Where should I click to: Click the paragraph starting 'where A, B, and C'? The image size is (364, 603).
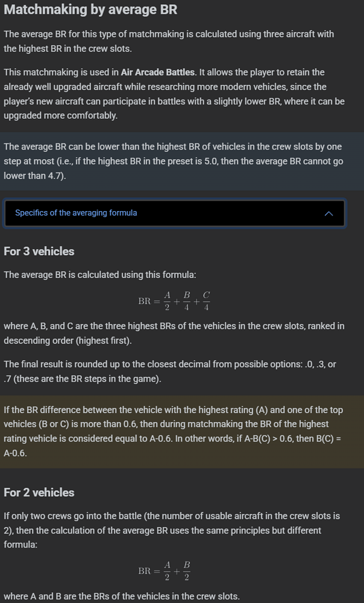tap(174, 333)
